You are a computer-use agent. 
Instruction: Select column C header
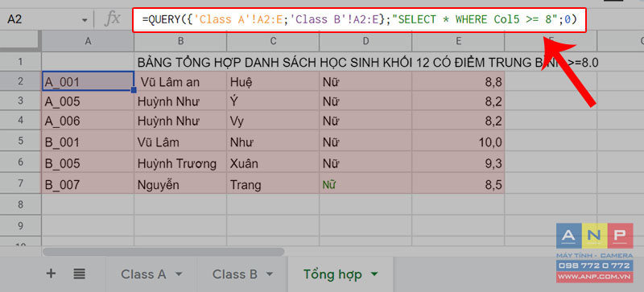273,41
